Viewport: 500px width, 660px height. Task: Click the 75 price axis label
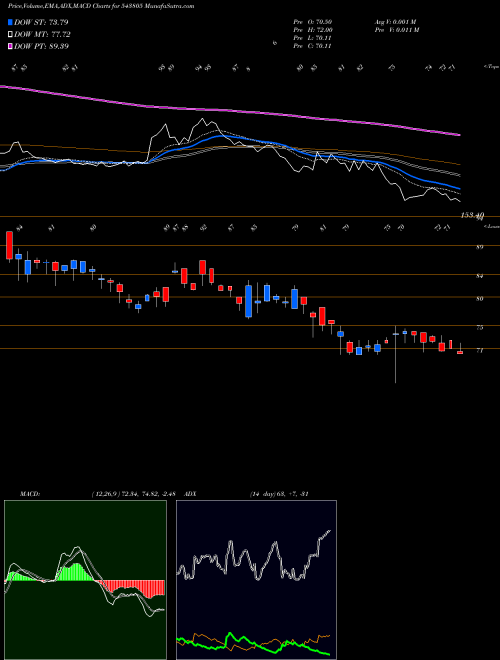point(479,327)
